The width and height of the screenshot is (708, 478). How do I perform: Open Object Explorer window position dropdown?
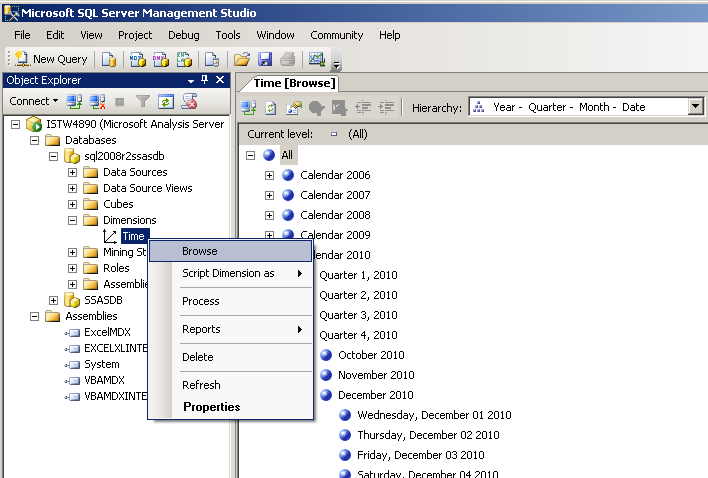point(191,81)
